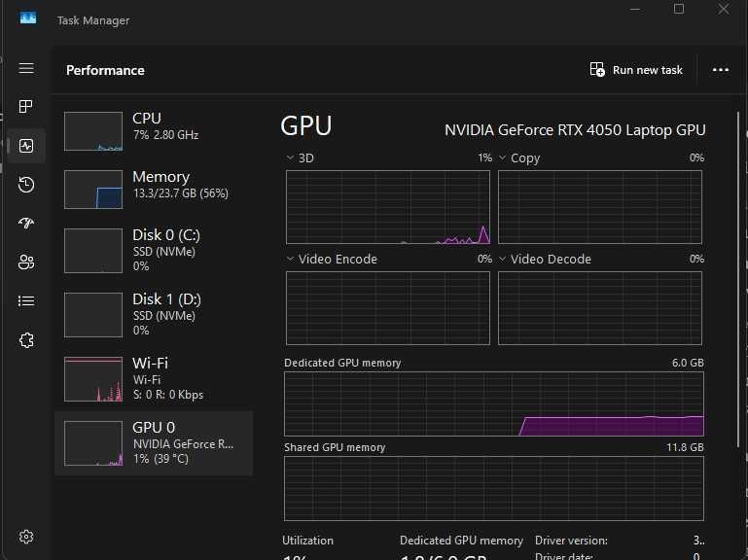This screenshot has width=748, height=560.
Task: Click the NVIDIA GeForce RTX 4050 Laptop GPU name
Action: 575,130
